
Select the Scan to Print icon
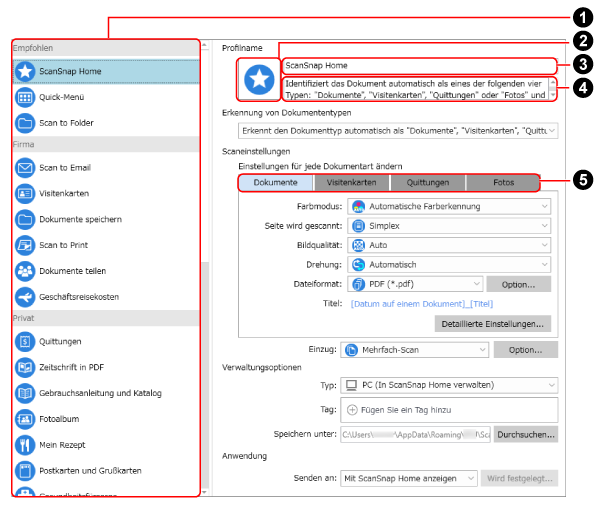(25, 245)
